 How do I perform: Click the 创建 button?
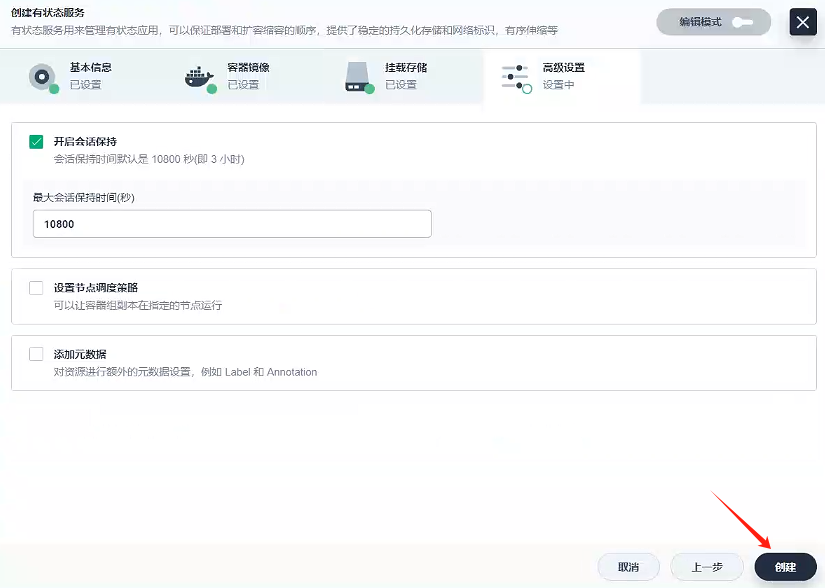coord(786,567)
